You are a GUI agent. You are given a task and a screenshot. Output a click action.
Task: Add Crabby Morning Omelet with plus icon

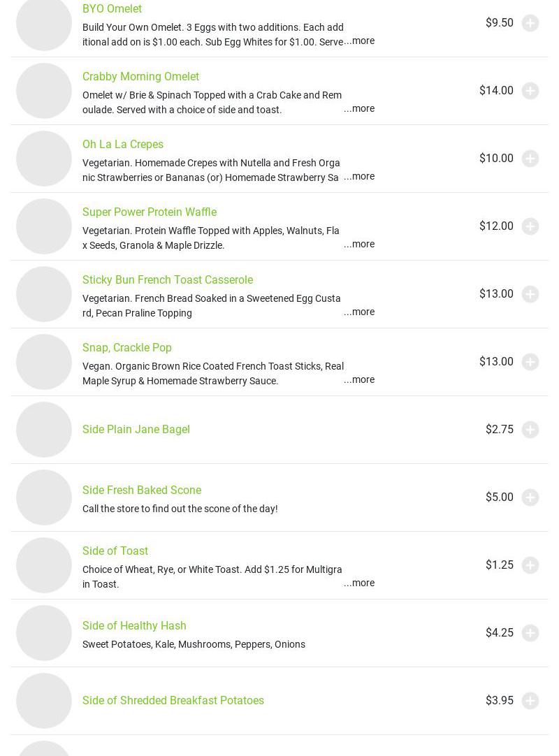[x=530, y=91]
